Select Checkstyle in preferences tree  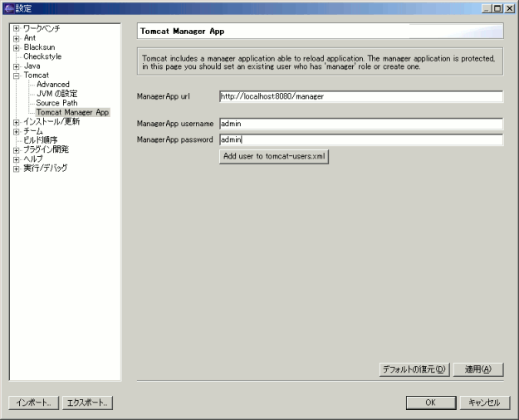point(42,56)
